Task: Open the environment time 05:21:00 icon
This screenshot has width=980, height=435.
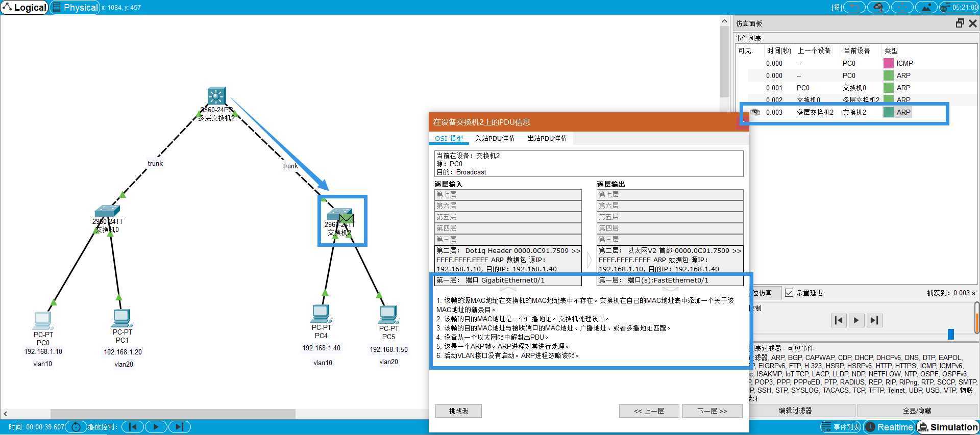Action: click(x=959, y=7)
